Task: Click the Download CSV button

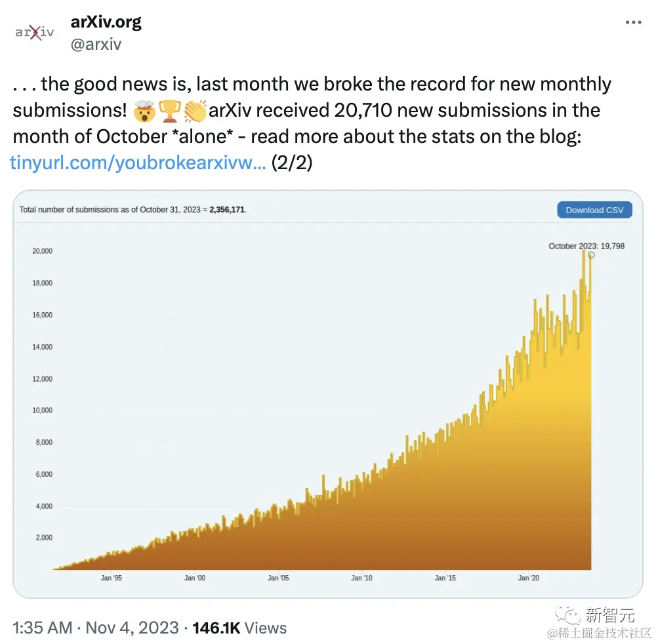Action: [594, 209]
